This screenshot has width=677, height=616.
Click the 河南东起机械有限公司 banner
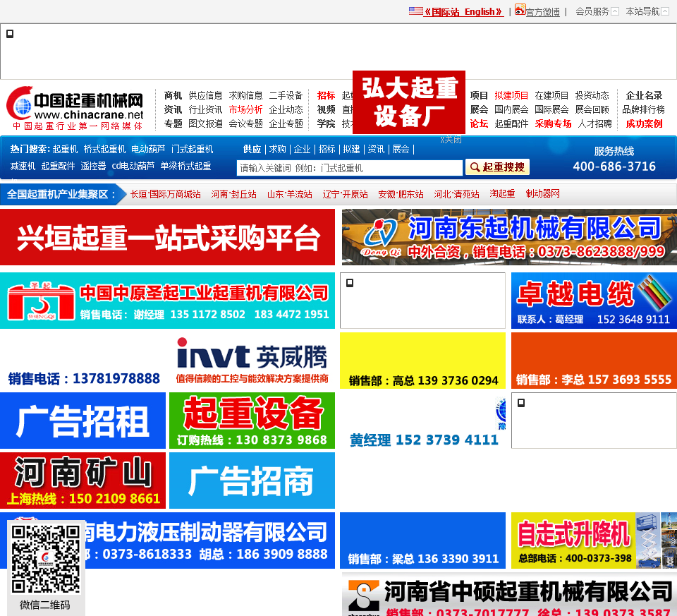[509, 237]
